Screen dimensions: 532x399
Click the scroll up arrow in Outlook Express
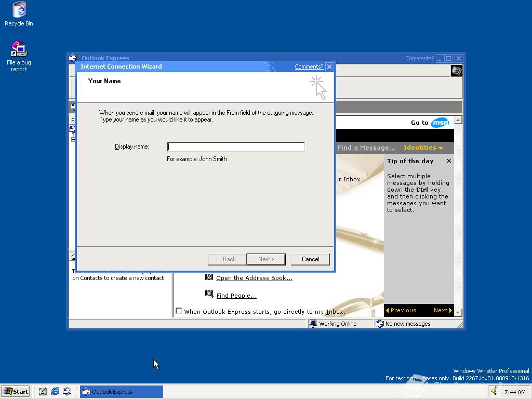[458, 120]
